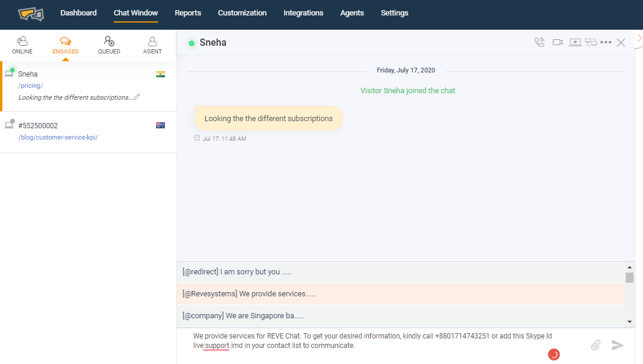
Task: Open the Reports menu
Action: pyautogui.click(x=188, y=13)
